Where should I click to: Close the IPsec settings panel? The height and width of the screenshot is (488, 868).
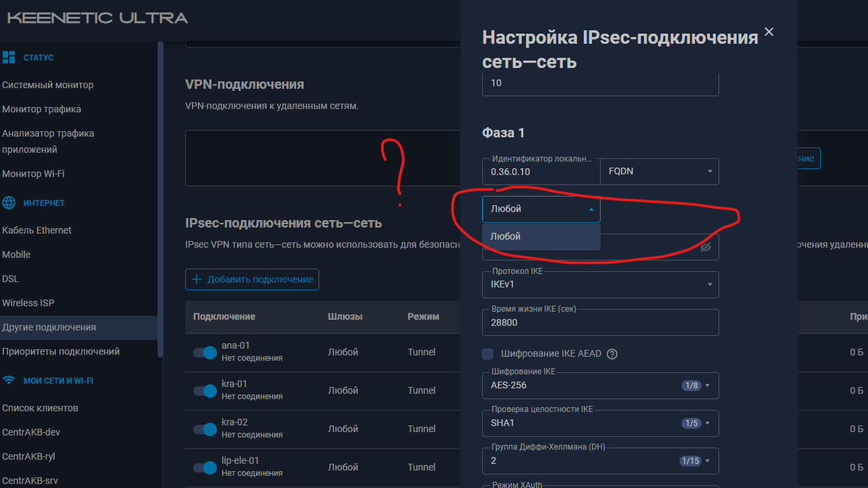tap(769, 32)
